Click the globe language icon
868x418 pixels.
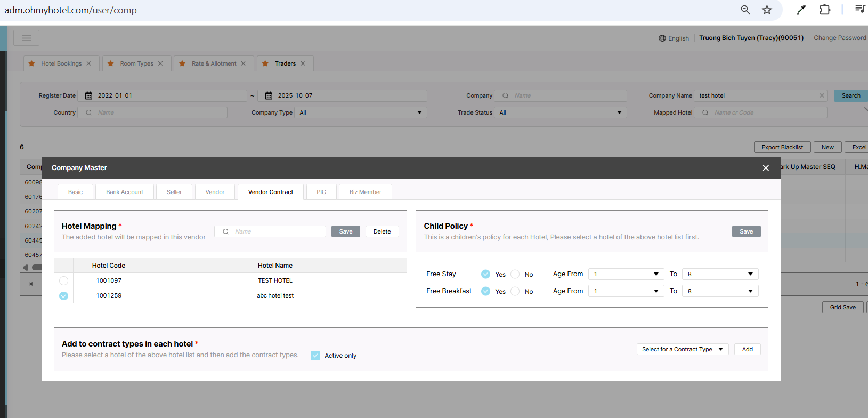662,38
